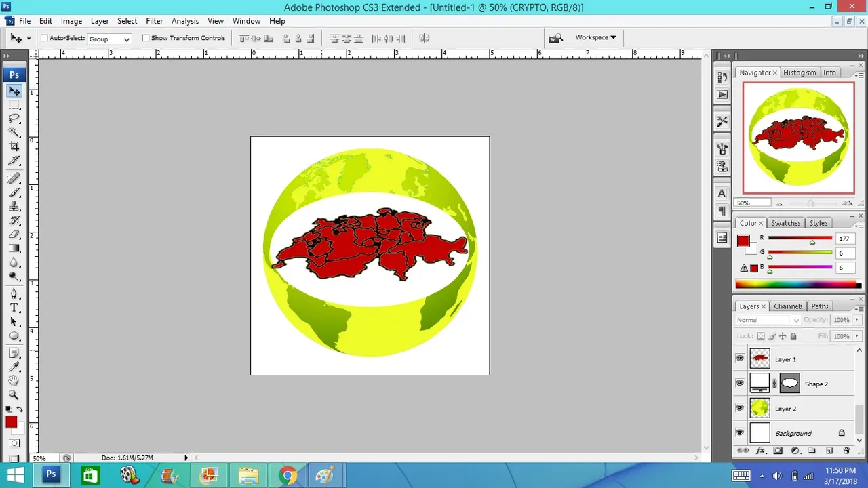Open the Workspace dropdown
Viewport: 868px width, 488px height.
(596, 37)
